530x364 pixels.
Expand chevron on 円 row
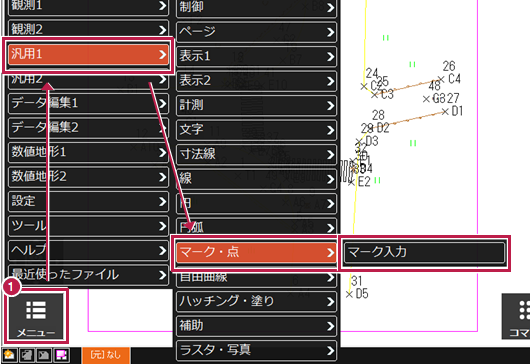(331, 204)
